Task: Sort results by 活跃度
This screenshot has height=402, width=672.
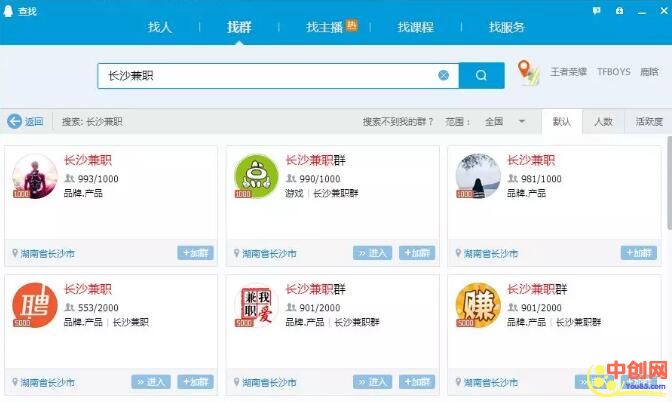Action: [x=648, y=121]
